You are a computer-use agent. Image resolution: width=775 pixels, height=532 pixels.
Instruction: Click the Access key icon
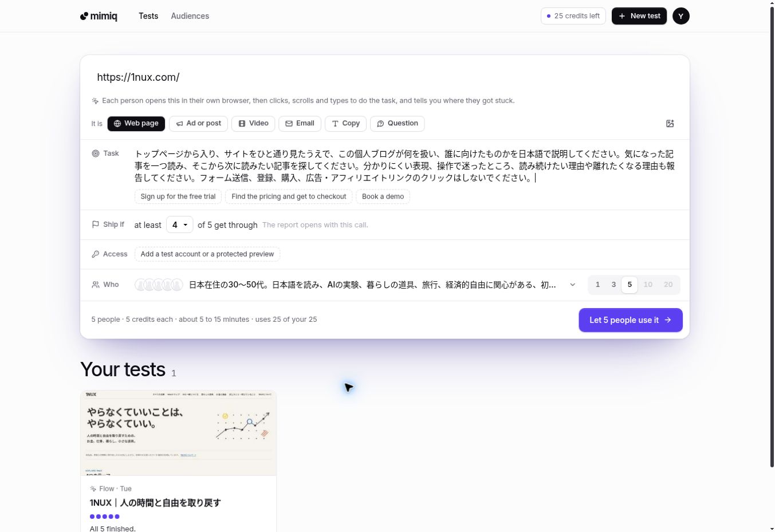click(x=96, y=254)
